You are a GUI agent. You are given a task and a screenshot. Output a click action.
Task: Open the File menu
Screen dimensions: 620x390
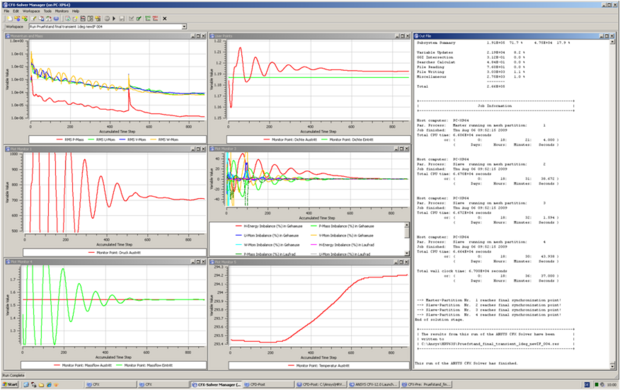tap(6, 11)
